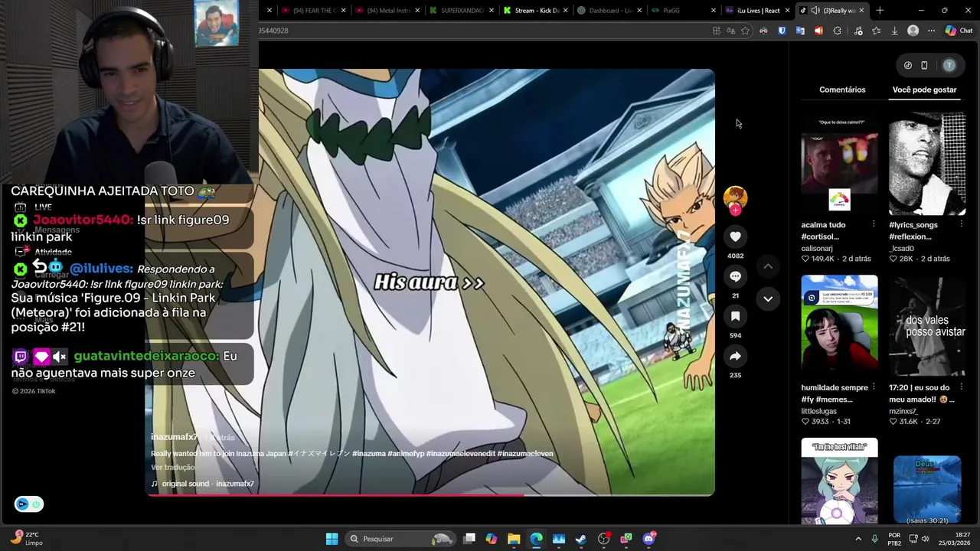Open the weather widget showing 22°C Limpo
The height and width of the screenshot is (551, 980).
click(27, 539)
